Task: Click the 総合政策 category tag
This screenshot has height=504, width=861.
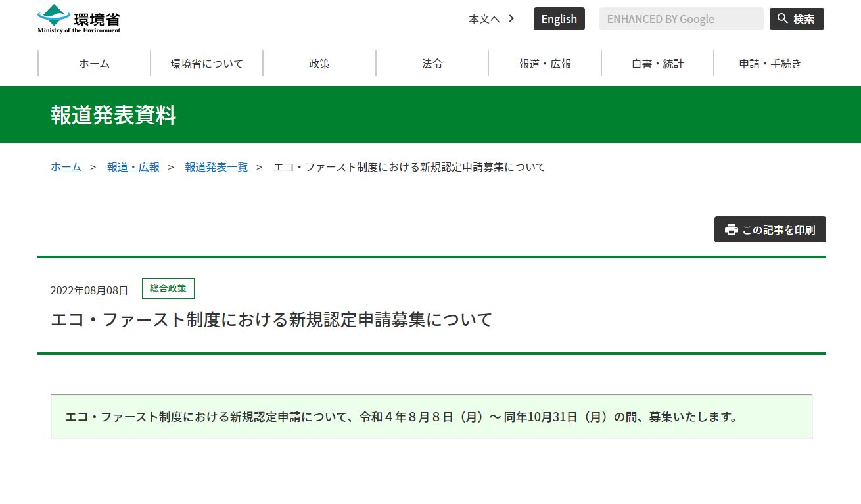Action: pyautogui.click(x=168, y=288)
